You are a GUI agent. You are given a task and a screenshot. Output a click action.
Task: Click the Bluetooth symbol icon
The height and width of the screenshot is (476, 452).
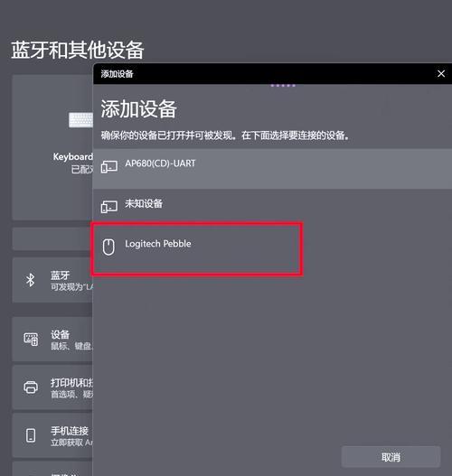[30, 280]
